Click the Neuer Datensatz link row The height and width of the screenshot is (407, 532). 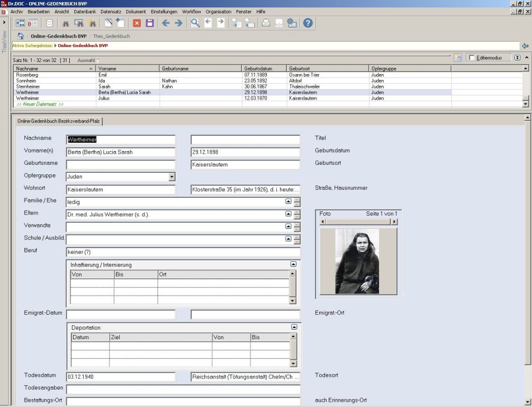[40, 104]
